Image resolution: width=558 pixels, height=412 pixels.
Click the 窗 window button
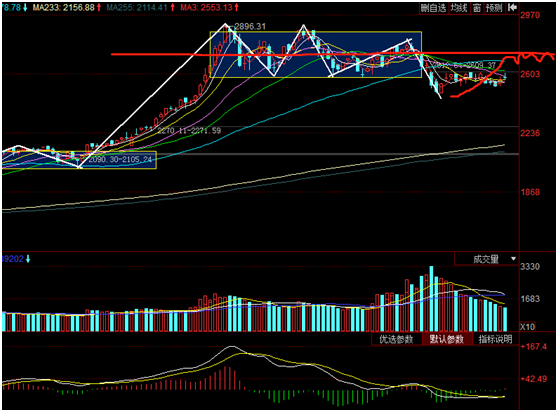pos(477,8)
